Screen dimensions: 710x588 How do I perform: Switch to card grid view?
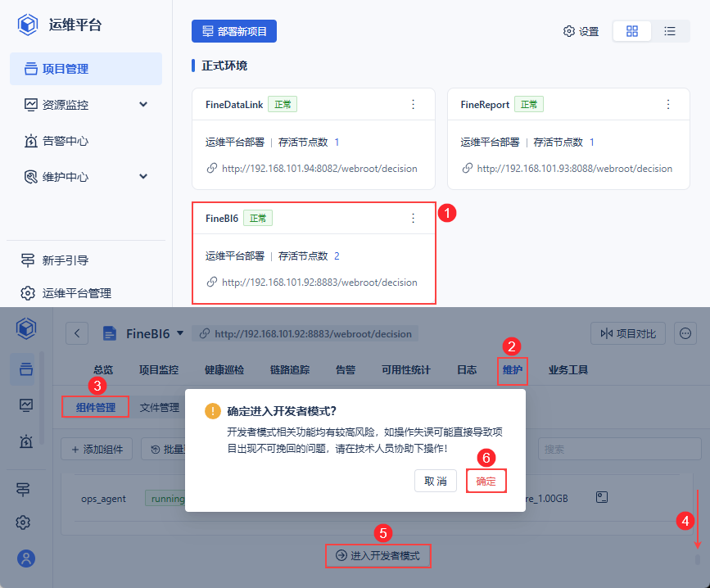coord(631,31)
